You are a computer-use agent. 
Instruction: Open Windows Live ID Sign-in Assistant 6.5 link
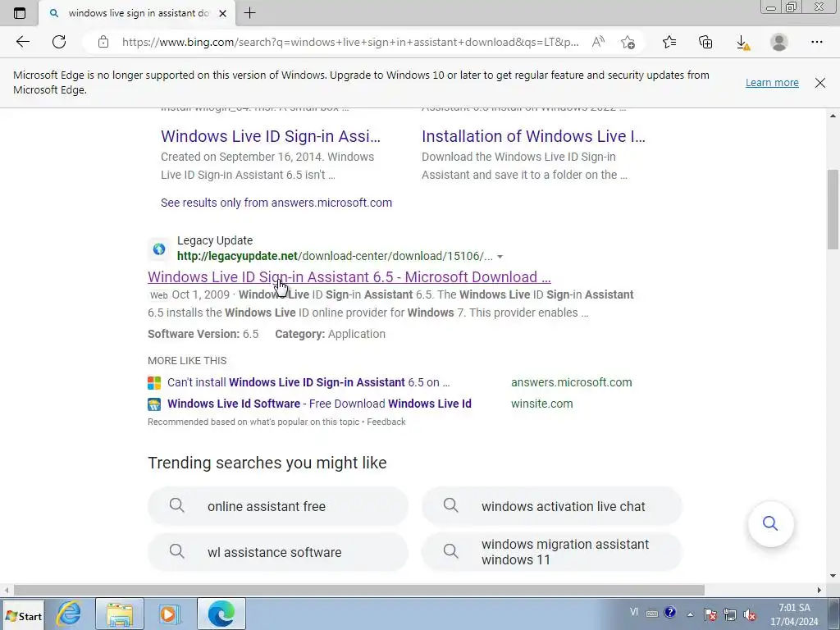[x=349, y=277]
